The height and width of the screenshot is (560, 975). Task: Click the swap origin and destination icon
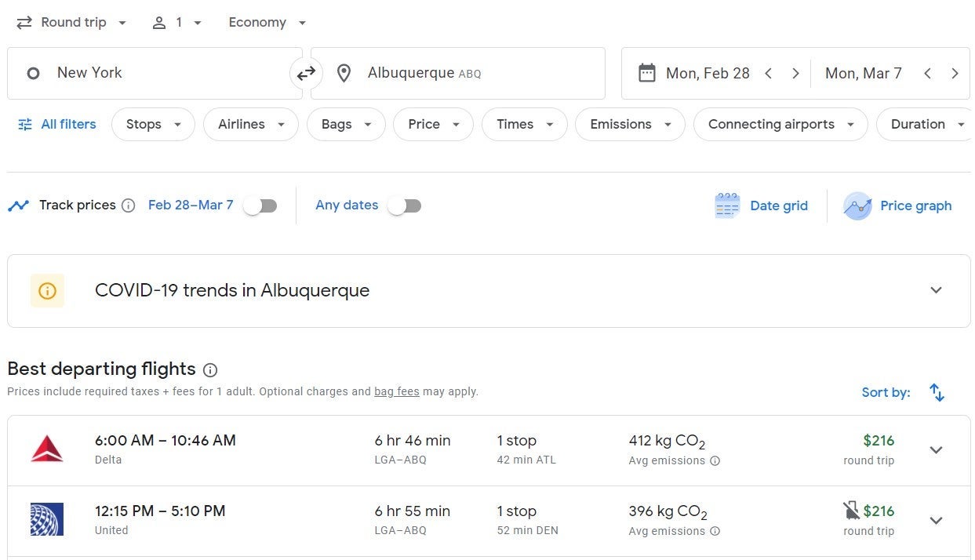(306, 74)
